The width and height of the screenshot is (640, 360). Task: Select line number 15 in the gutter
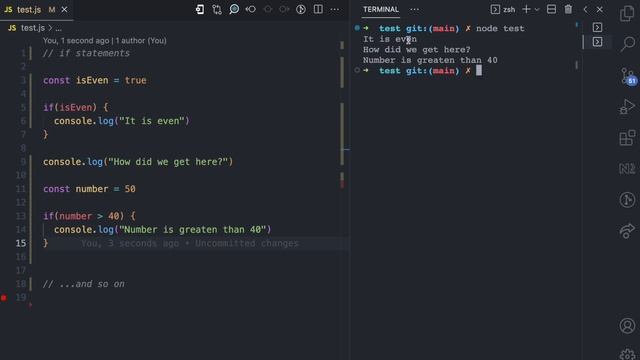coord(21,243)
